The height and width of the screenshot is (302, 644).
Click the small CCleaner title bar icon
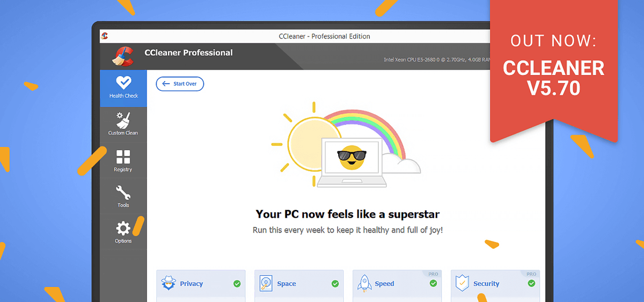coord(105,36)
